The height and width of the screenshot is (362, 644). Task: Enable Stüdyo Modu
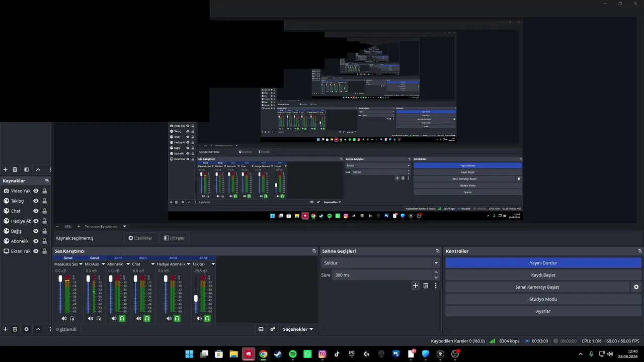pyautogui.click(x=543, y=299)
